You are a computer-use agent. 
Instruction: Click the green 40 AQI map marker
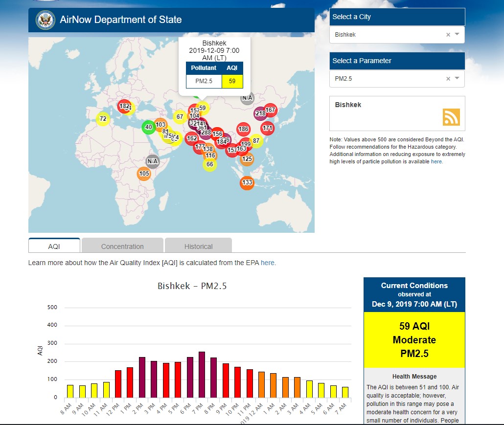tap(148, 127)
